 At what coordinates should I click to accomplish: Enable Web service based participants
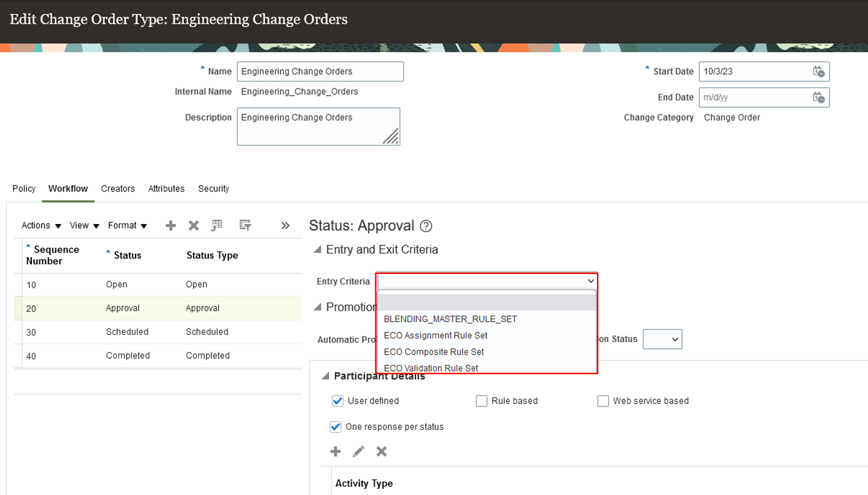(603, 400)
